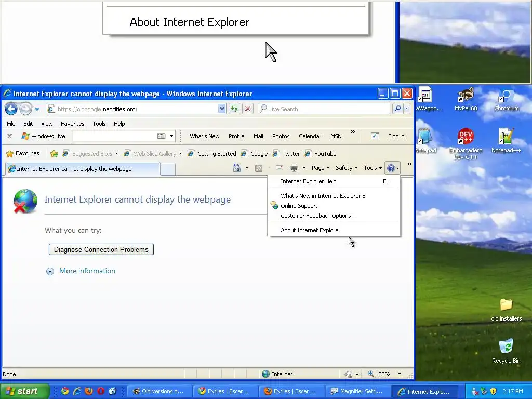The width and height of the screenshot is (532, 399).
Task: Go to Home page icon
Action: (x=237, y=168)
